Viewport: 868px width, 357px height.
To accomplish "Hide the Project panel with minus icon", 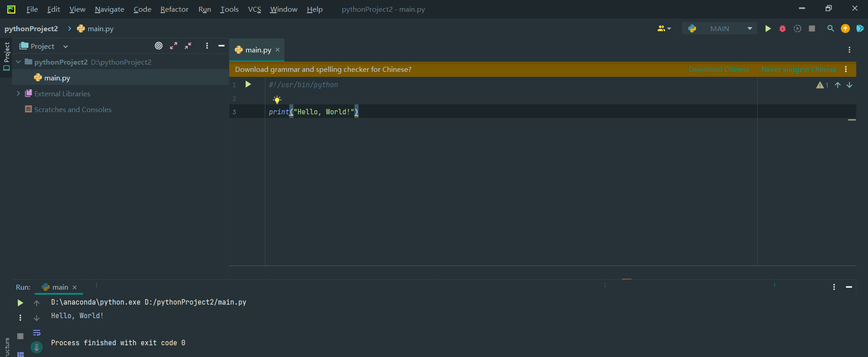I will (222, 46).
